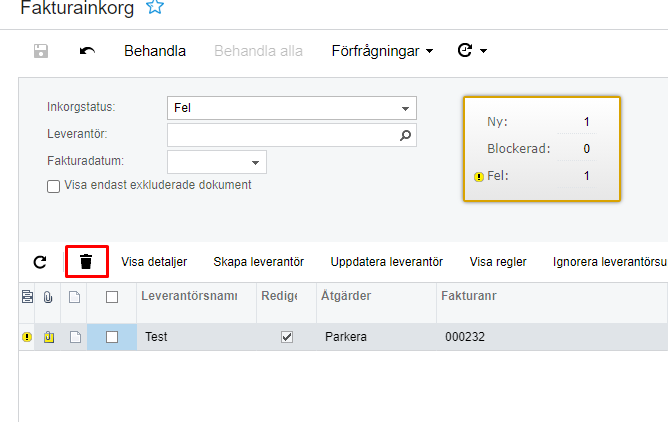This screenshot has height=422, width=668.
Task: Click Visa detaljer button
Action: 154,262
